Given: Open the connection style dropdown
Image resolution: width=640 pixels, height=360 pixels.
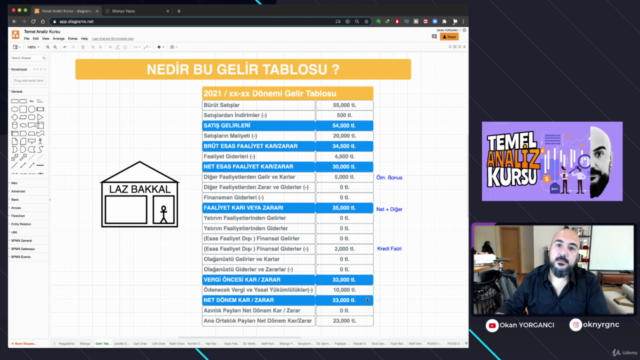Looking at the screenshot, I should (x=136, y=47).
